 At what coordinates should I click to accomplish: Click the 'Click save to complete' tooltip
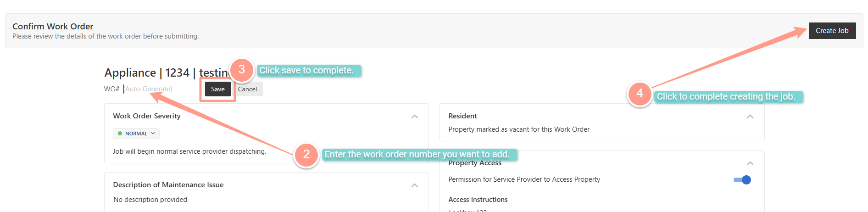tap(309, 71)
